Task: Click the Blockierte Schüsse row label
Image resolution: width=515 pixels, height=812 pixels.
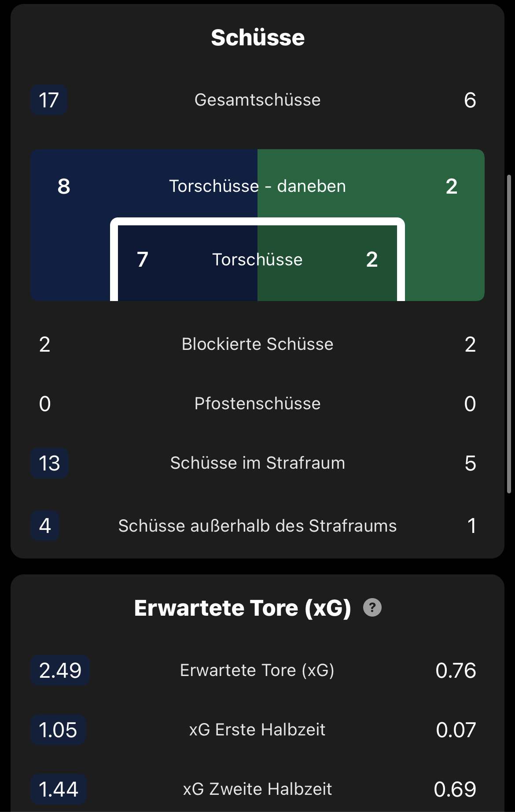Action: (257, 344)
